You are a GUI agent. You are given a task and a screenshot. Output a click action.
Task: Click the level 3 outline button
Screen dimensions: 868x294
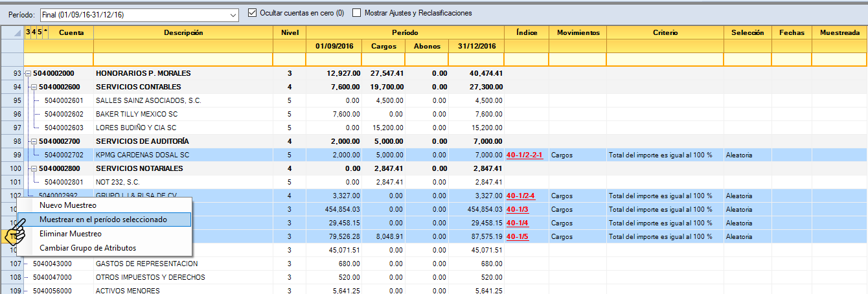pos(27,32)
